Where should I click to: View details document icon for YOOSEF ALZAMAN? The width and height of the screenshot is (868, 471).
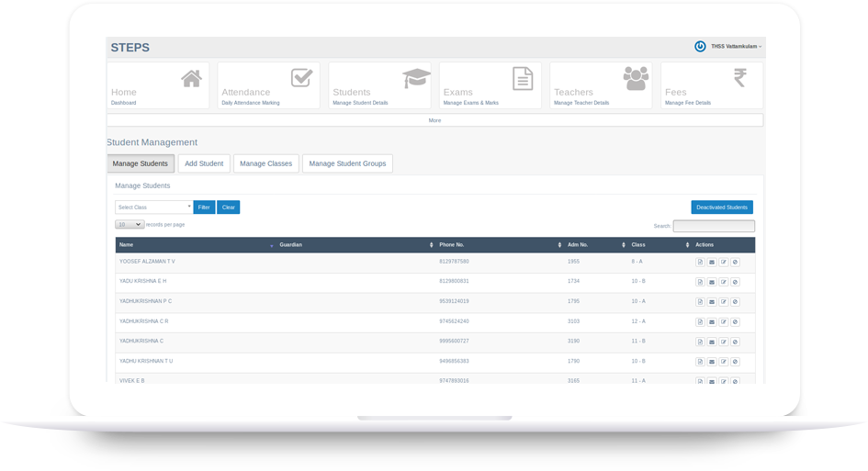700,263
